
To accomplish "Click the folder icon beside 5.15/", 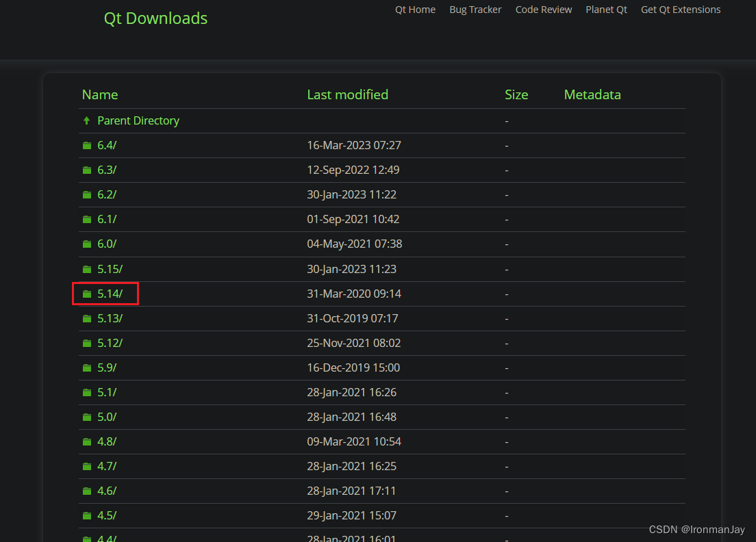I will pyautogui.click(x=87, y=270).
